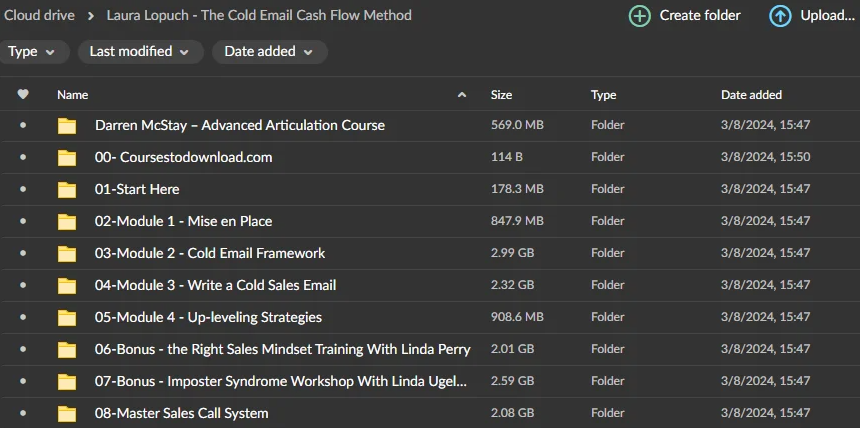Screen dimensions: 860x428
Task: Toggle favorite dot for 08-Master Sales row
Action: (x=22, y=412)
